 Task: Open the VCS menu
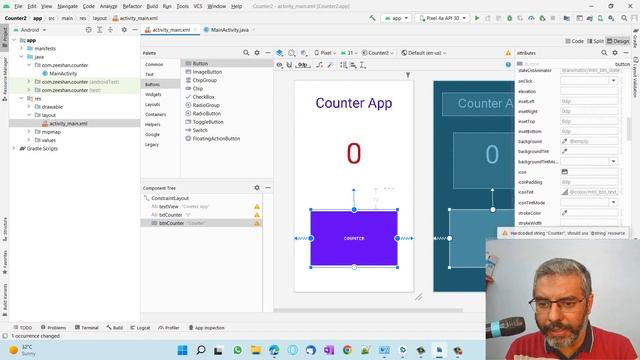[x=198, y=6]
